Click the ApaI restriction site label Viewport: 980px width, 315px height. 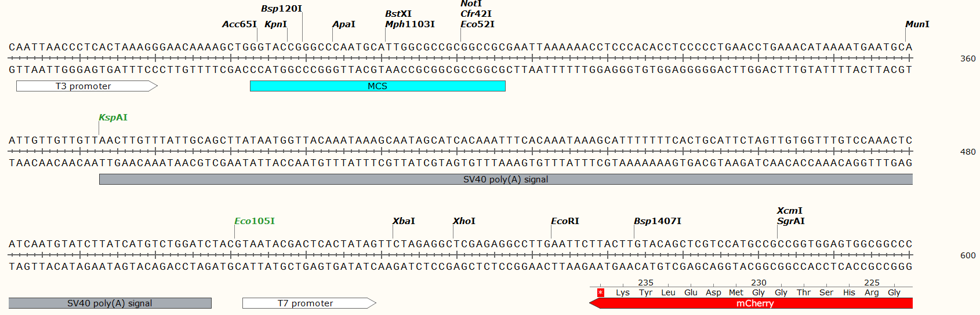point(343,24)
